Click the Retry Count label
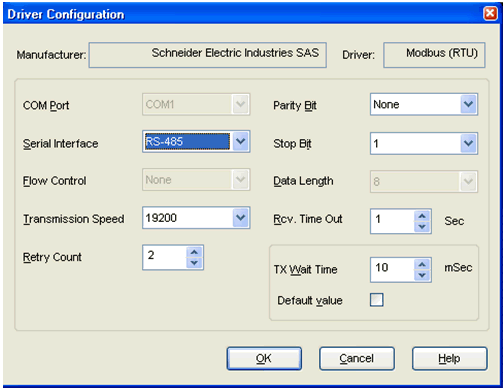Image resolution: width=503 pixels, height=389 pixels. coord(52,257)
